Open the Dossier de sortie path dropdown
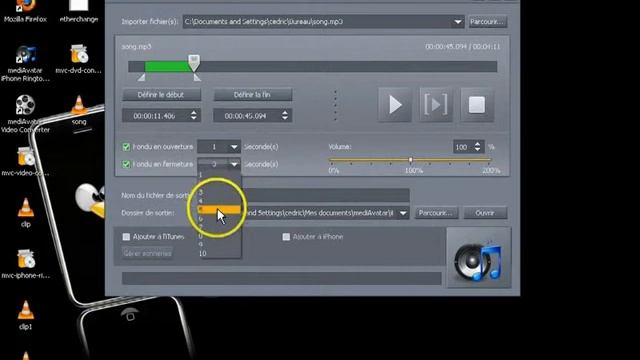This screenshot has height=360, width=640. (403, 213)
